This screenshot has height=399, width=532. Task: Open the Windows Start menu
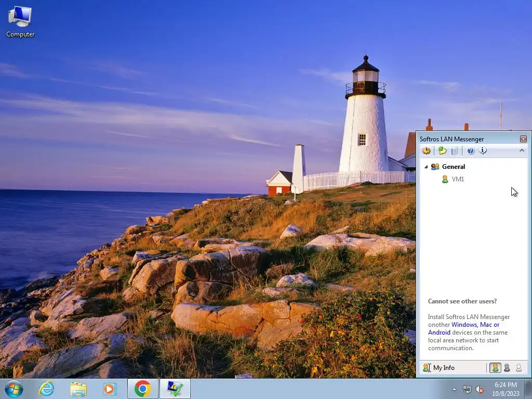point(14,389)
